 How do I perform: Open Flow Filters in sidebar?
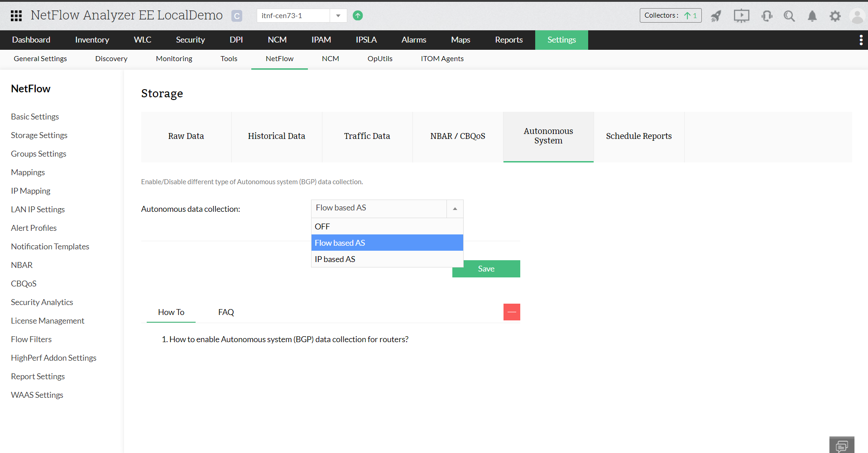tap(31, 339)
